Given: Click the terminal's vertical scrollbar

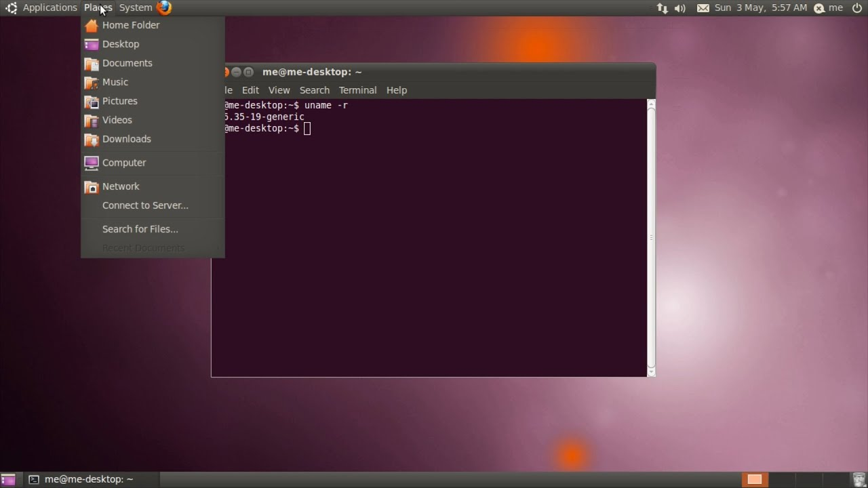Looking at the screenshot, I should click(x=651, y=237).
